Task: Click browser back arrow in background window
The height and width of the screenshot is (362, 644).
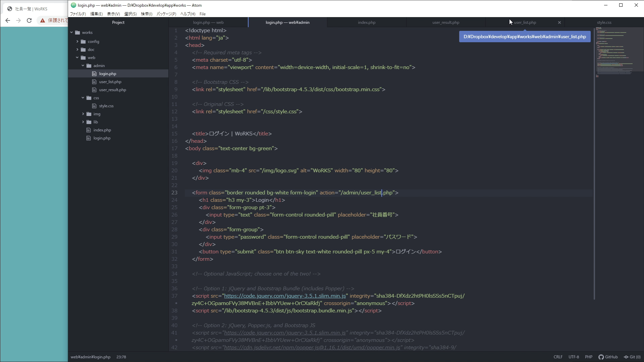Action: [8, 20]
